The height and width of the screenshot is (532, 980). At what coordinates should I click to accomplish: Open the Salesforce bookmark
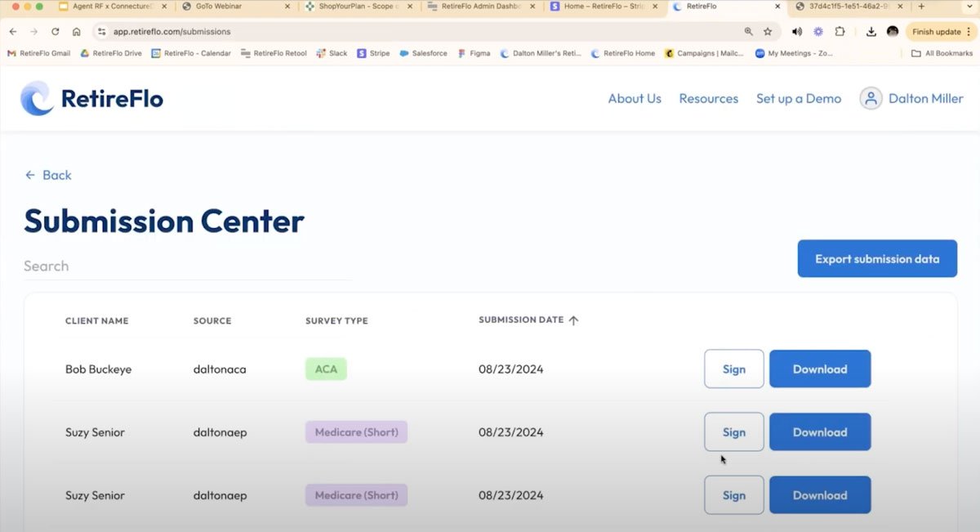[423, 54]
